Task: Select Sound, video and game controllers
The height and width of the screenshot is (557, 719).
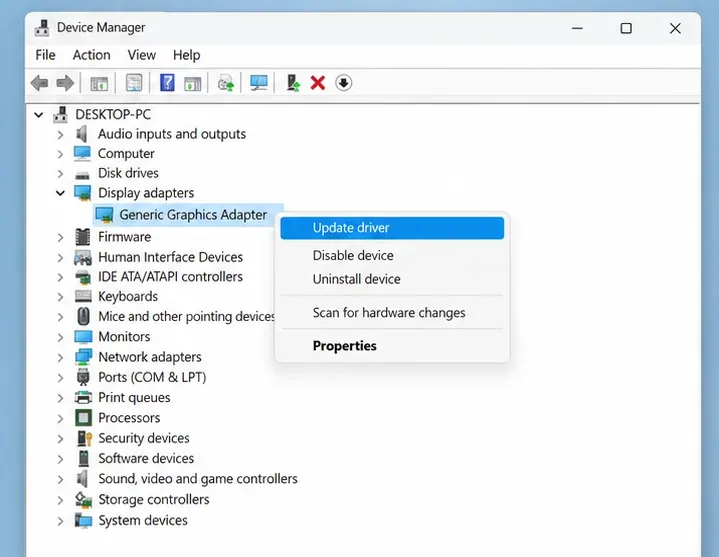Action: point(198,479)
